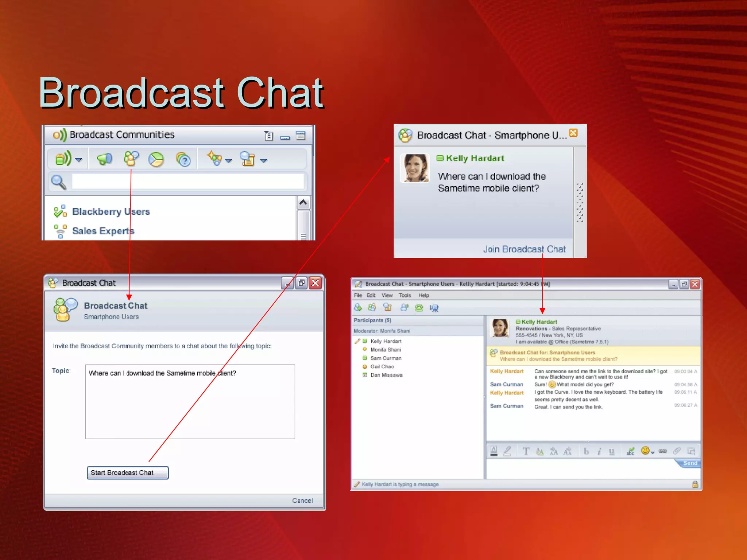Expand the arrow beside the chat-bubble scroll icon
This screenshot has width=747, height=560.
[x=263, y=160]
